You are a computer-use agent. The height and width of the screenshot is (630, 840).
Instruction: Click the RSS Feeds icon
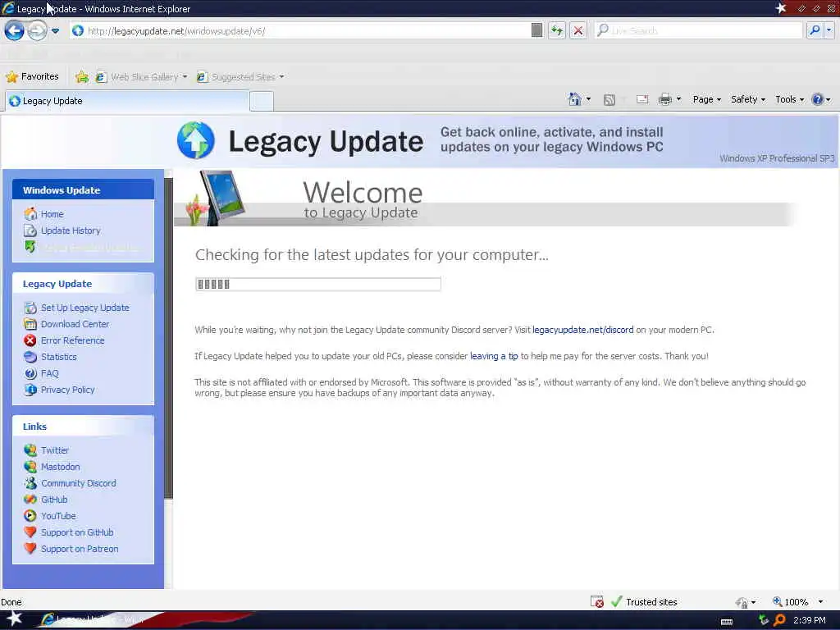tap(609, 99)
